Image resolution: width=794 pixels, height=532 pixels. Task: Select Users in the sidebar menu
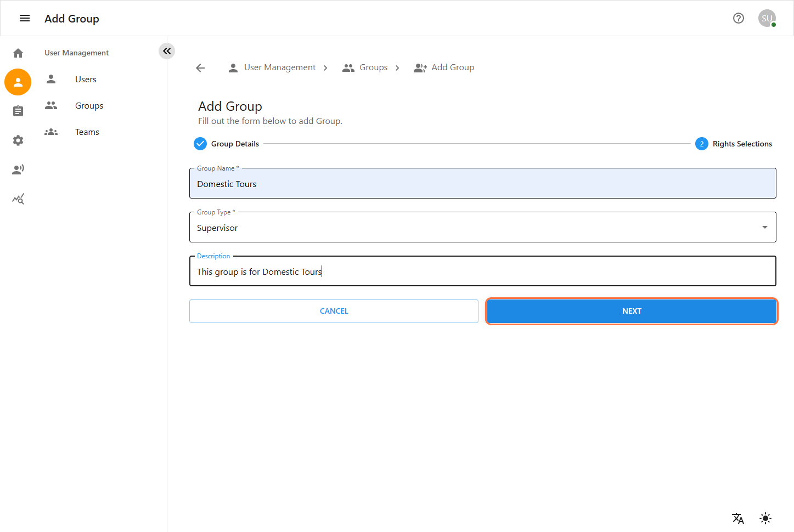pos(86,80)
